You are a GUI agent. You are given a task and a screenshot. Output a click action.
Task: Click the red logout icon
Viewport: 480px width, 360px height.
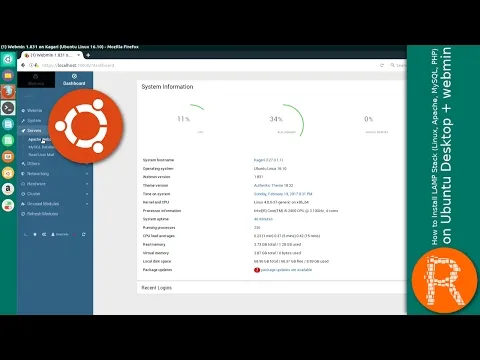[75, 234]
